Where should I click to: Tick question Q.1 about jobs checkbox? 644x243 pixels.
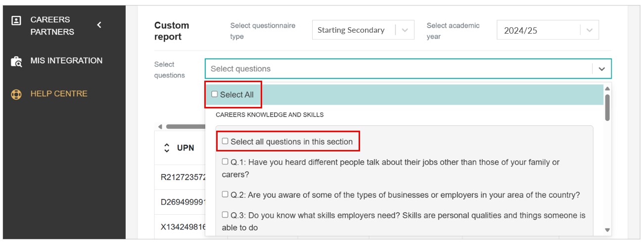coord(225,161)
